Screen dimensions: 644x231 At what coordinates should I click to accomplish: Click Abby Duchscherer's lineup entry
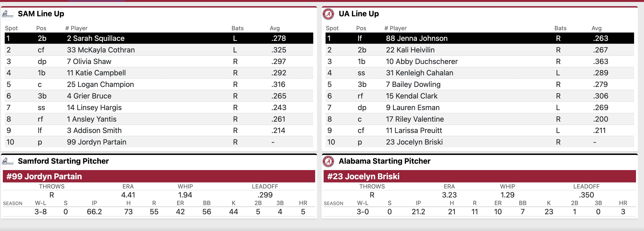[479, 61]
